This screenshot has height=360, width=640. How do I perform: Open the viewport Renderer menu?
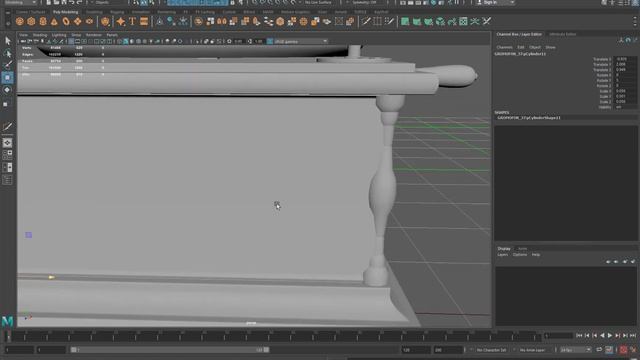pyautogui.click(x=93, y=35)
